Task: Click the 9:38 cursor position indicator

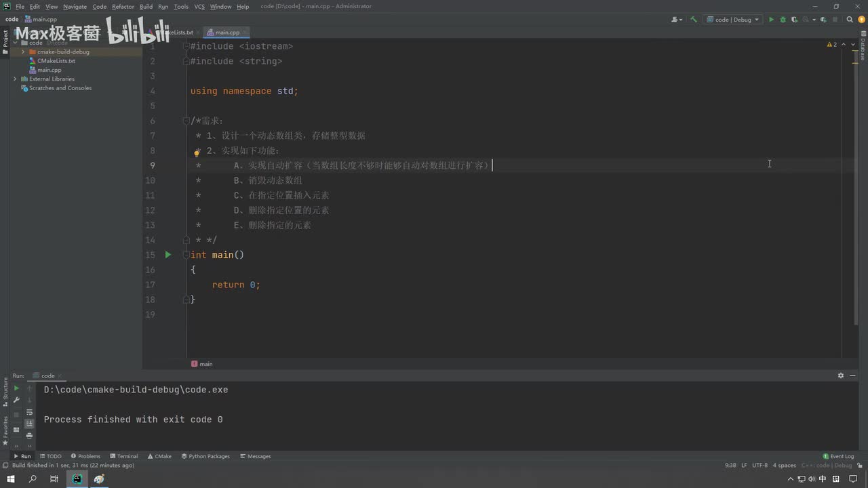Action: (x=730, y=466)
